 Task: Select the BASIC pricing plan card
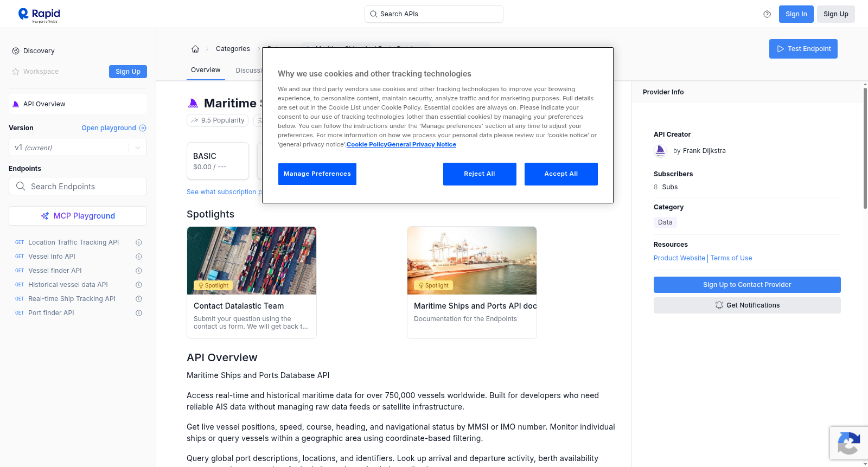pyautogui.click(x=218, y=161)
